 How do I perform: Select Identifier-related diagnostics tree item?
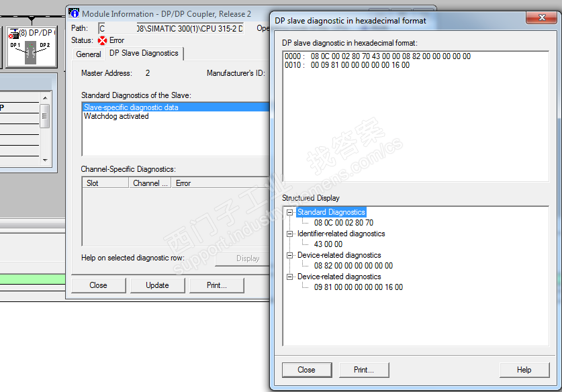click(341, 234)
